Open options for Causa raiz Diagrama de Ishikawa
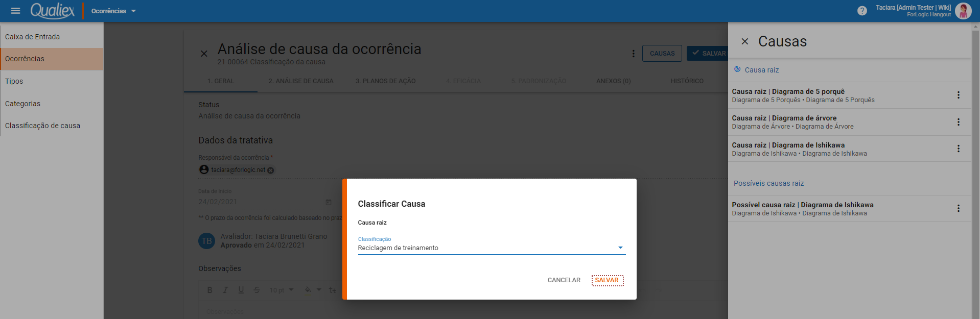980x319 pixels. 959,149
